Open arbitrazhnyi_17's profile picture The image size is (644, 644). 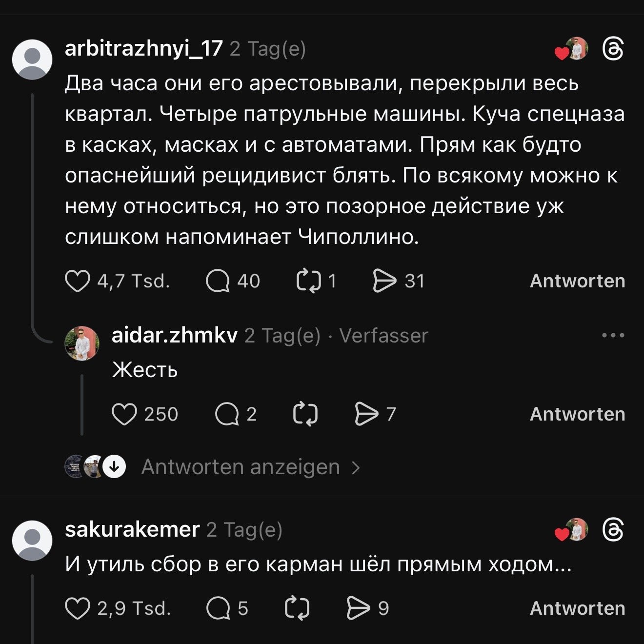(32, 60)
